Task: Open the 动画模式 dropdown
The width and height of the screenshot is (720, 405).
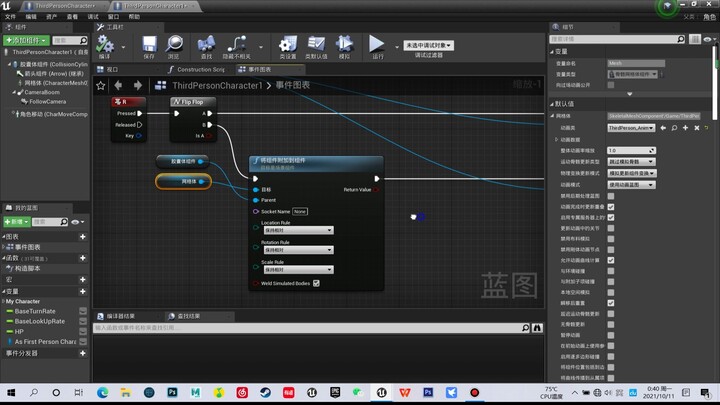Action: pyautogui.click(x=631, y=185)
